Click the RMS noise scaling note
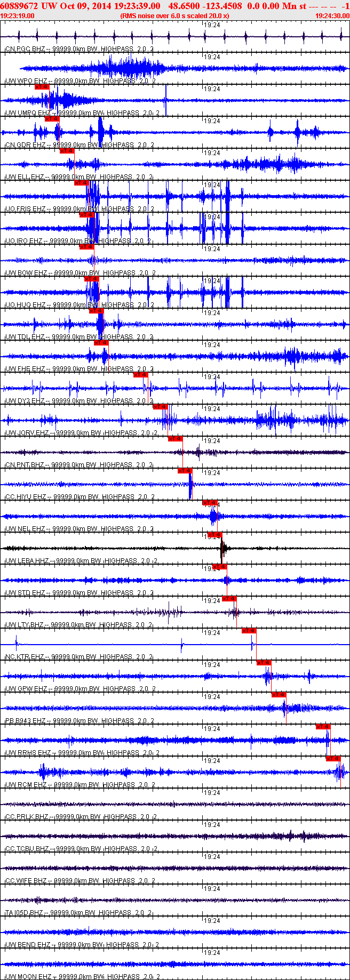 175,16
